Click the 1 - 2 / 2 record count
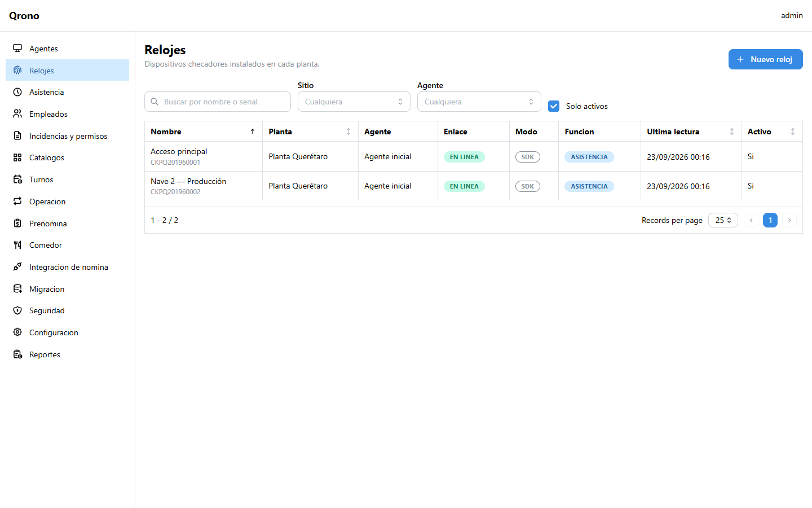Viewport: 812px width, 508px height. pos(164,220)
